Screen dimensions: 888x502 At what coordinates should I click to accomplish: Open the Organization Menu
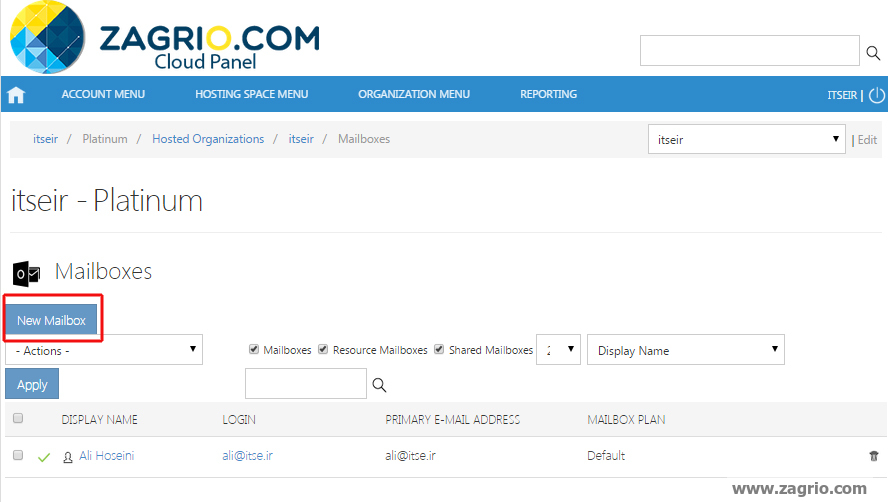[414, 95]
